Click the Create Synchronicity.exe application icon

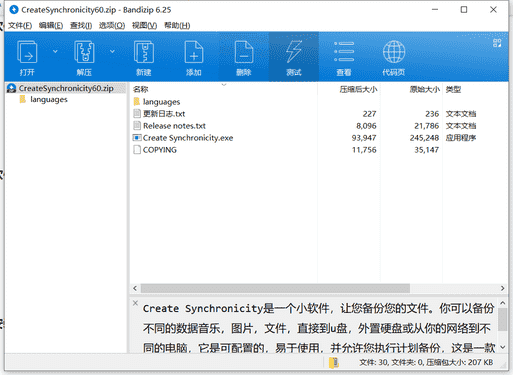(137, 137)
